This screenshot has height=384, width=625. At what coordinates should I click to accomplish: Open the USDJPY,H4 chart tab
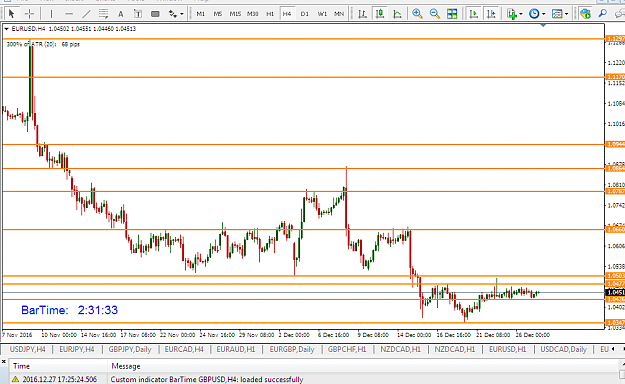tap(28, 349)
